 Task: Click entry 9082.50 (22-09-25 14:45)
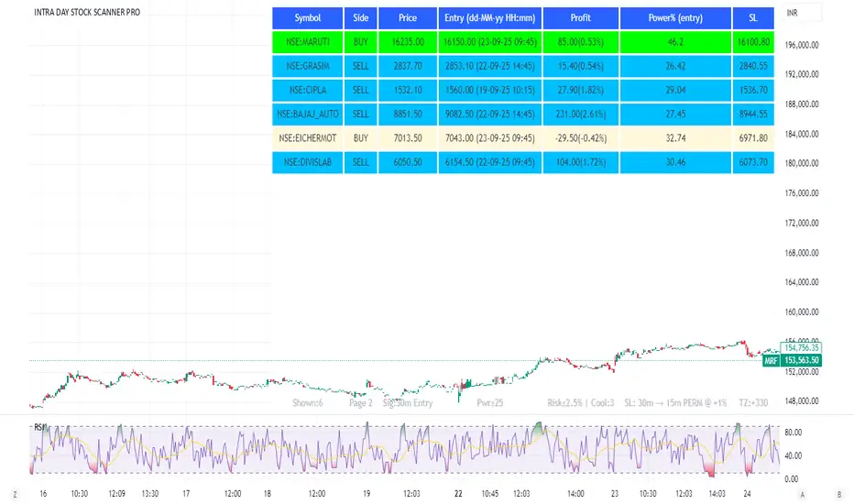(489, 114)
